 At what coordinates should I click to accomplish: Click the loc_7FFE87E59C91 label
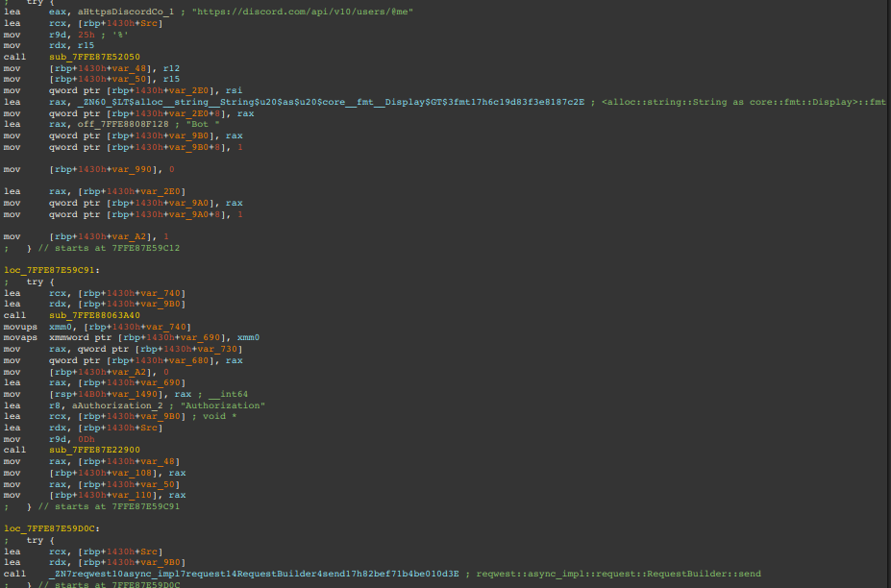click(x=52, y=271)
